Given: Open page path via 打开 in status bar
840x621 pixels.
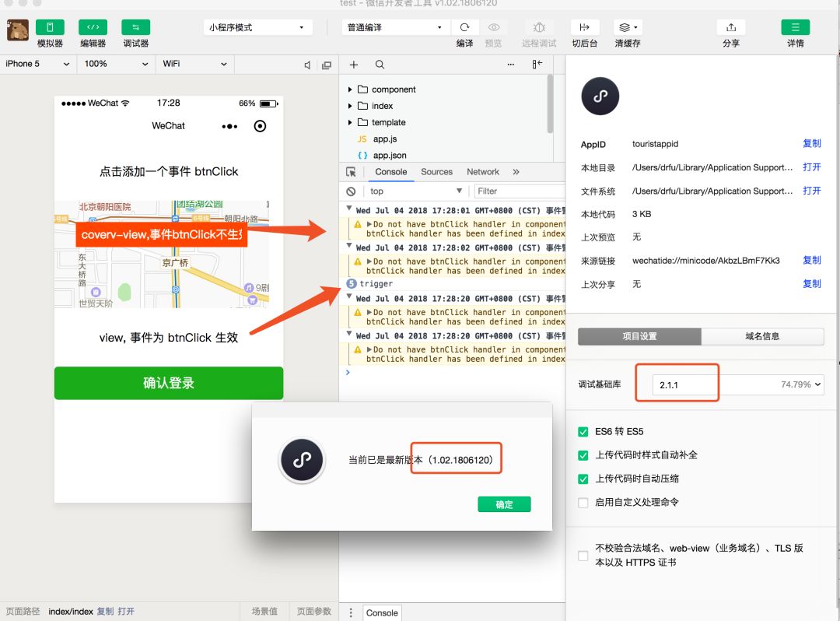Looking at the screenshot, I should click(126, 612).
